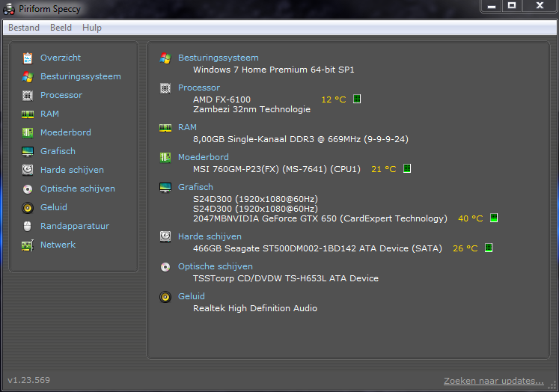Click the v1.23.569 version label

point(29,380)
